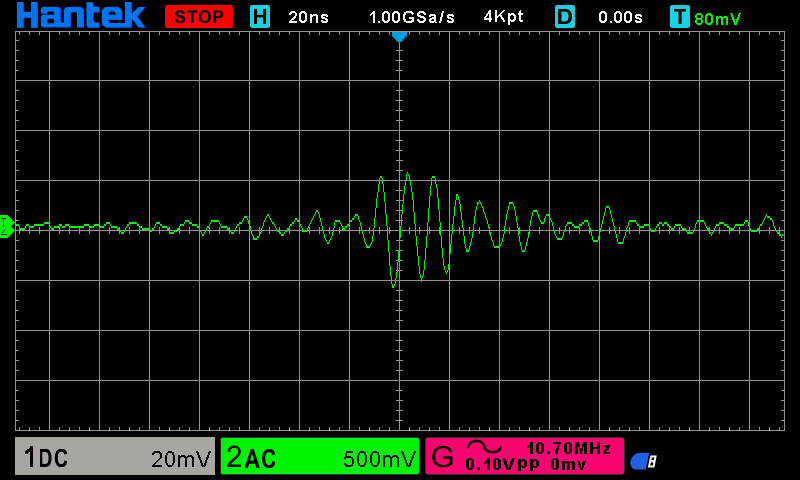The image size is (800, 480).
Task: Select the cyan H horizontal timebase icon
Action: pyautogui.click(x=260, y=17)
